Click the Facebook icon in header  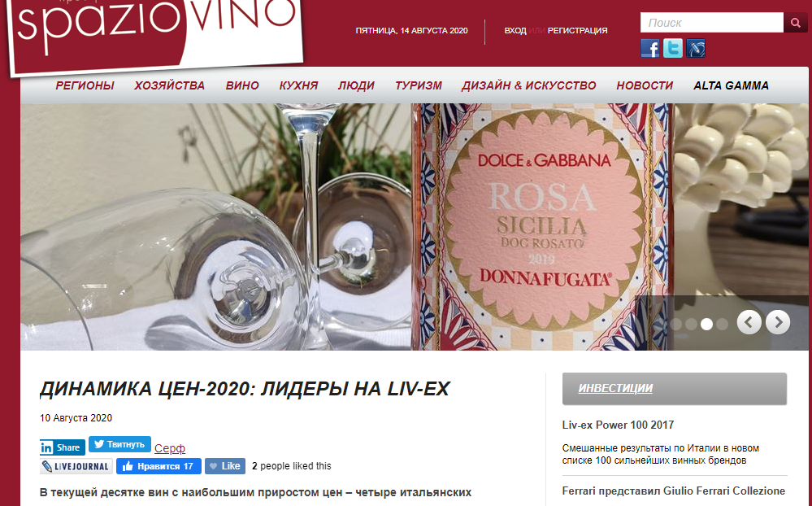click(650, 48)
